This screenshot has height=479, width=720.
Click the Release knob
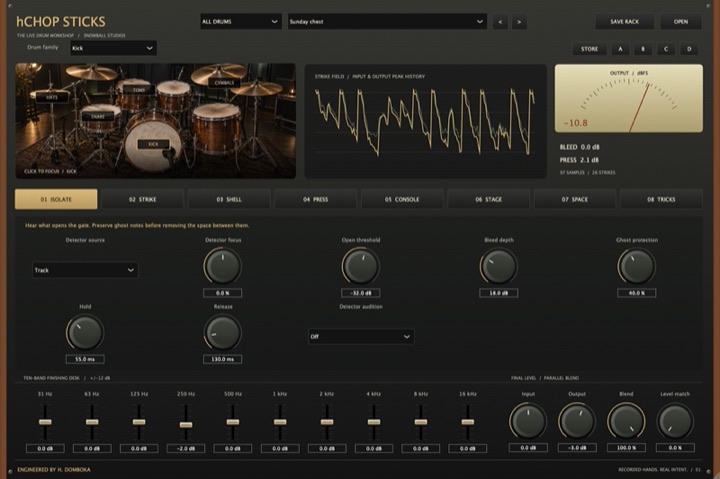click(x=223, y=332)
